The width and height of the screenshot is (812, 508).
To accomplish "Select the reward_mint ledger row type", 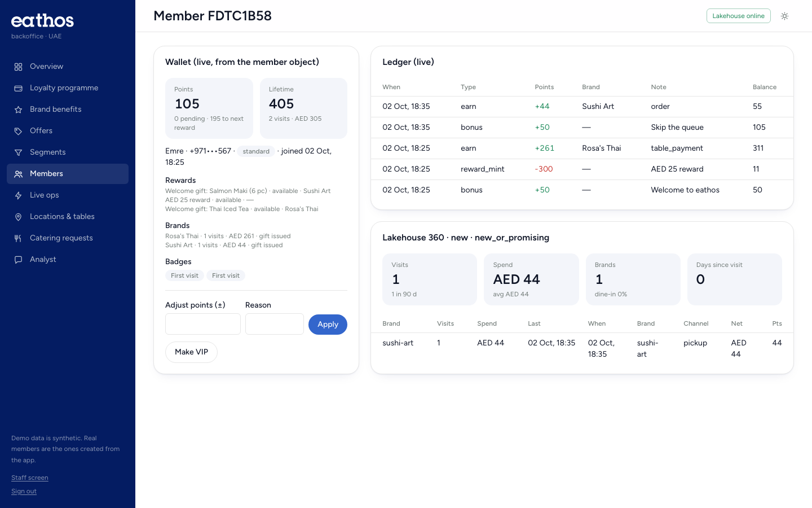I will tap(483, 169).
